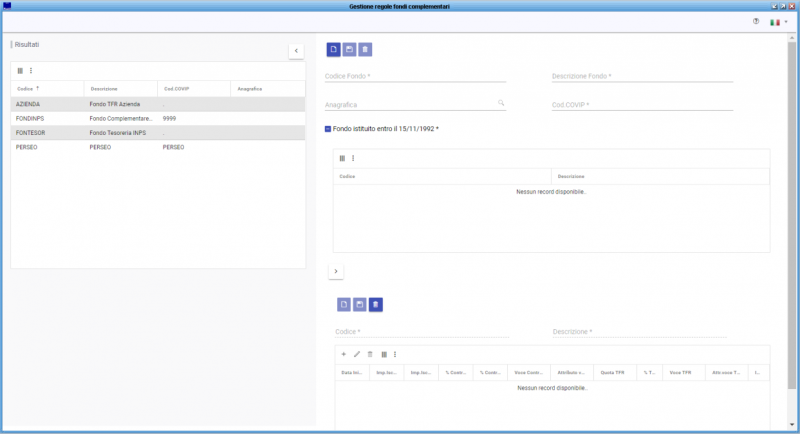Add a row with the plus icon
The image size is (800, 434).
click(x=343, y=354)
